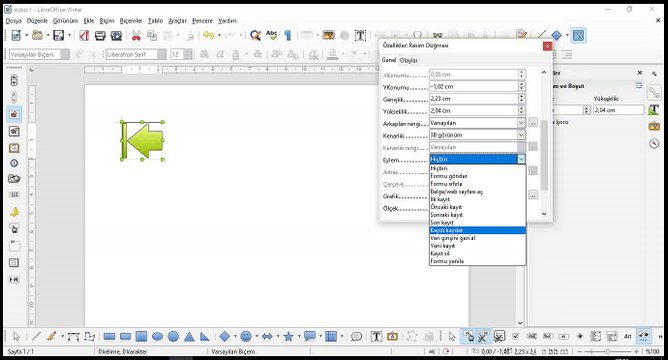Select the double Arrow shapes tool
Screen dimensions: 668x360
coord(267,337)
